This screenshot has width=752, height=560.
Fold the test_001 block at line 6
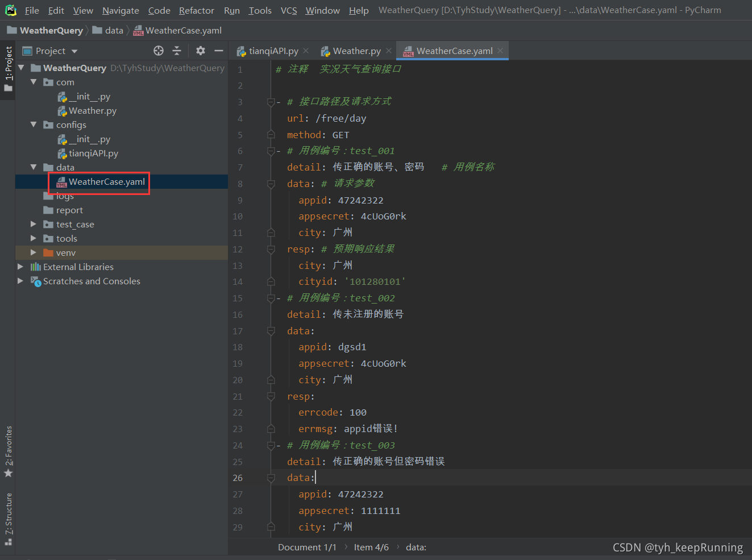pyautogui.click(x=271, y=151)
